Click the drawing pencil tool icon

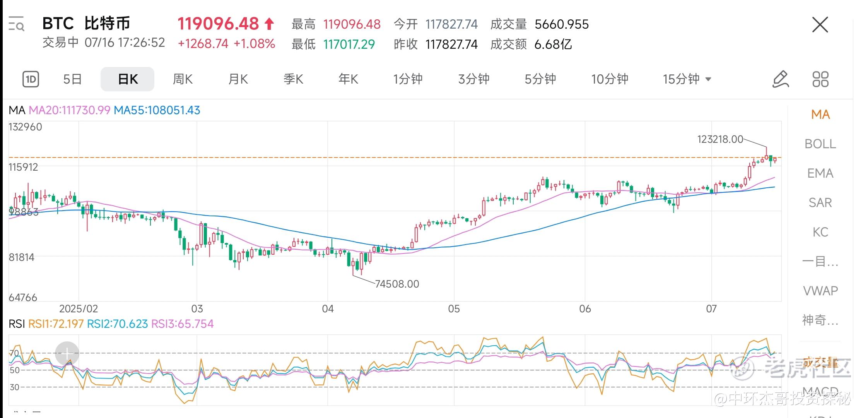click(780, 79)
